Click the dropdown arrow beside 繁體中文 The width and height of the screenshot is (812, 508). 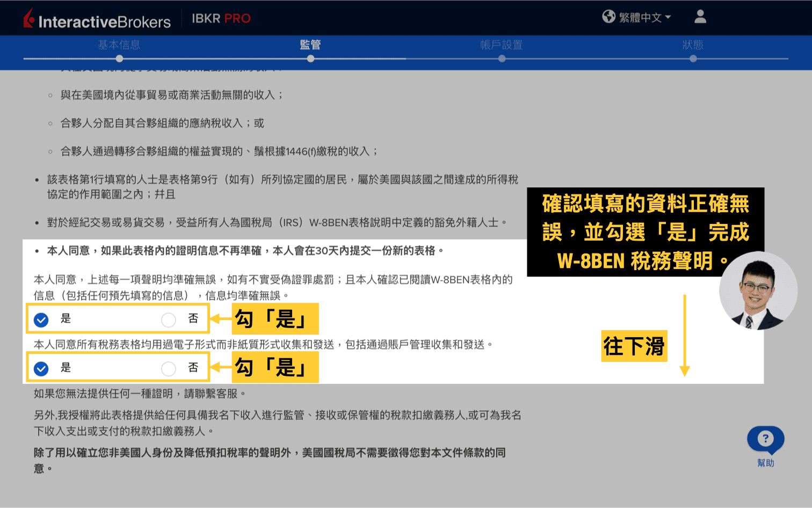pyautogui.click(x=668, y=17)
